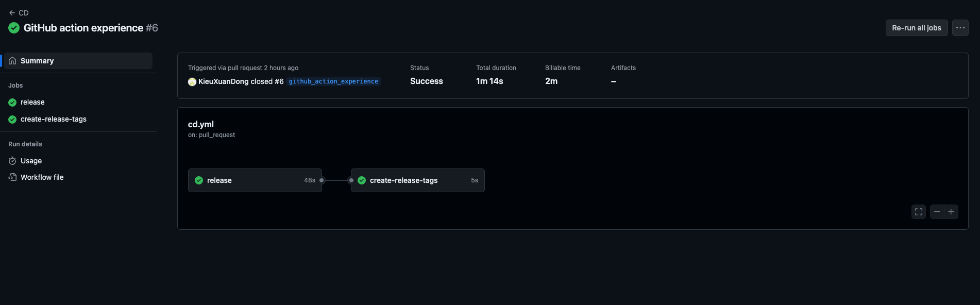The image size is (980, 305).
Task: Click the home icon next to Summary
Action: [x=12, y=61]
